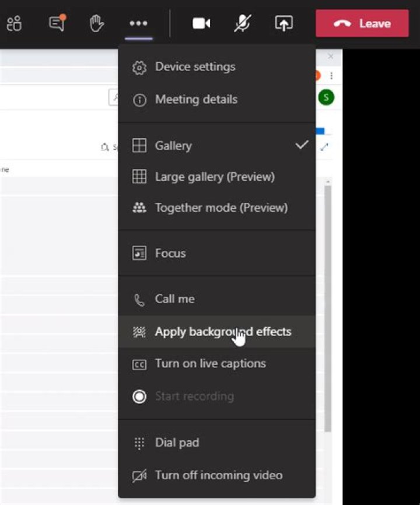
Task: Choose Call me option
Action: tap(216, 299)
